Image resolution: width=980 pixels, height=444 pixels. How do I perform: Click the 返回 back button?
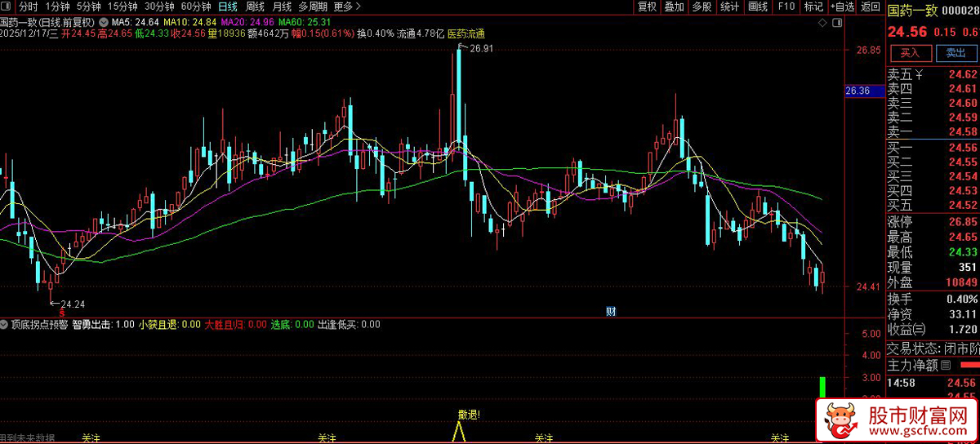click(871, 7)
